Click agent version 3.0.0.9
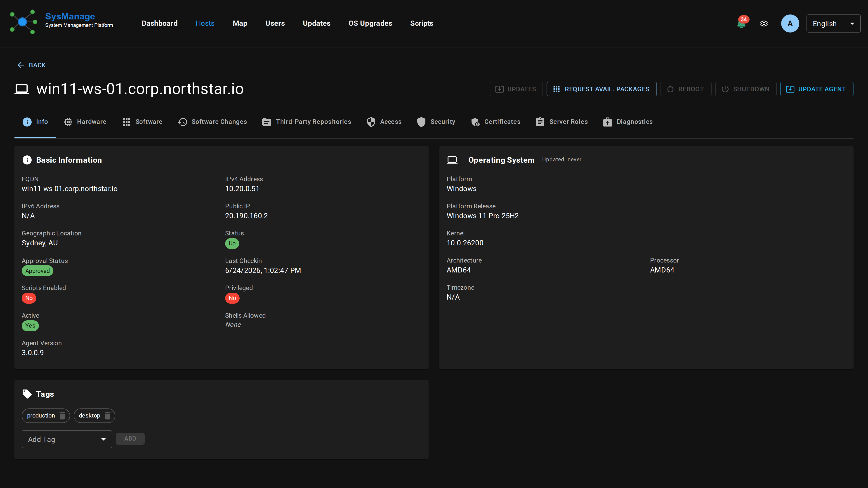 33,353
